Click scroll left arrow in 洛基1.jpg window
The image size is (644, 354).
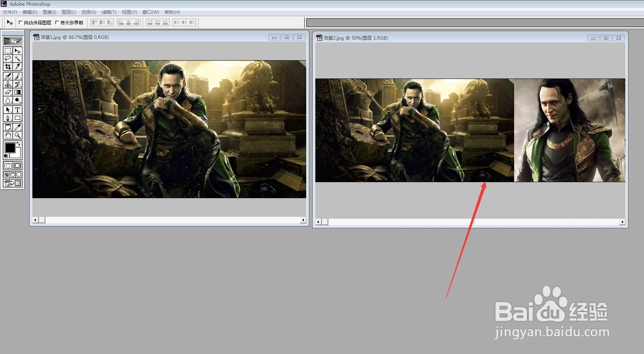35,220
